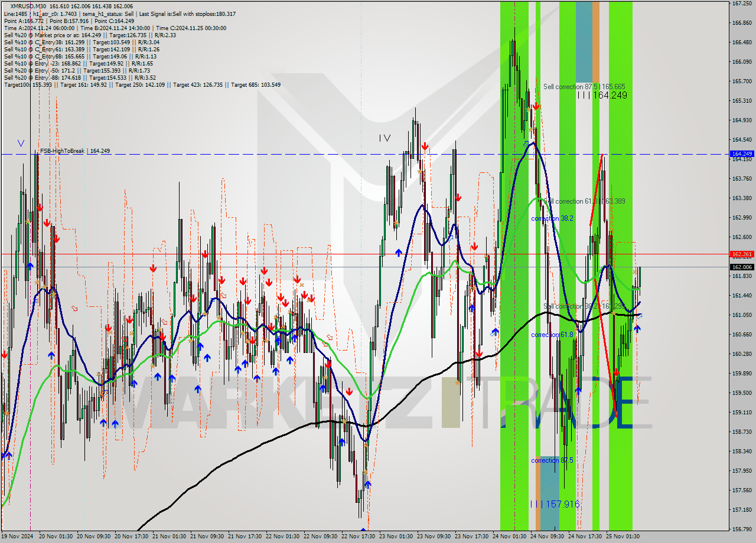Select the 161.050 price scale value
This screenshot has height=543, width=756.
(x=742, y=315)
